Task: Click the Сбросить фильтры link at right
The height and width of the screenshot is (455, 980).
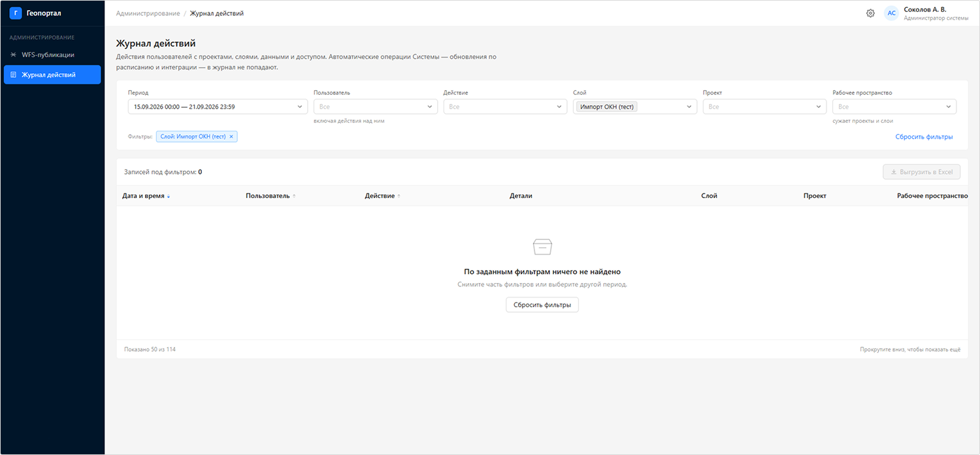Action: pyautogui.click(x=924, y=137)
